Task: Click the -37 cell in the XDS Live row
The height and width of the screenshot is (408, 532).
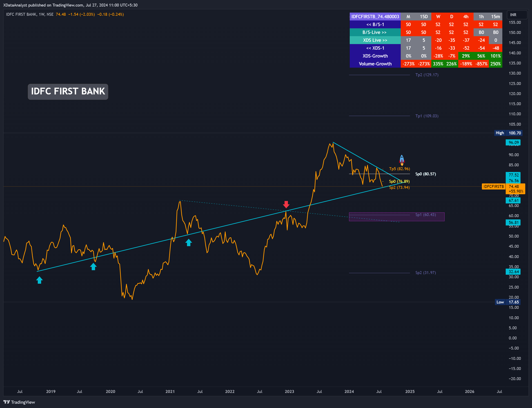Action: [466, 40]
